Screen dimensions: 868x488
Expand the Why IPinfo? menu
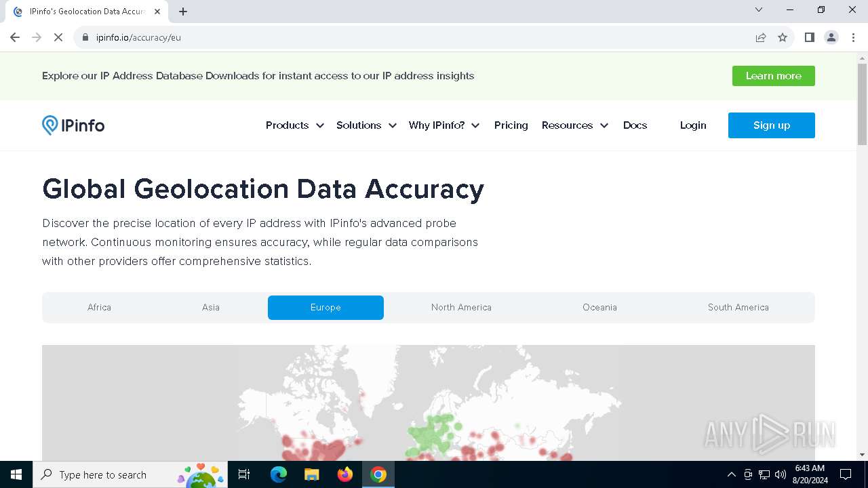(x=444, y=125)
